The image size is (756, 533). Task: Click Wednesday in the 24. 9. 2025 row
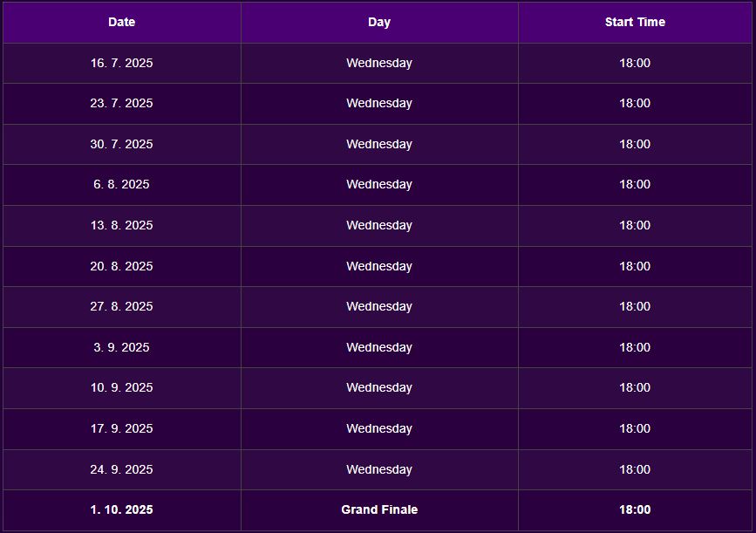tap(379, 469)
